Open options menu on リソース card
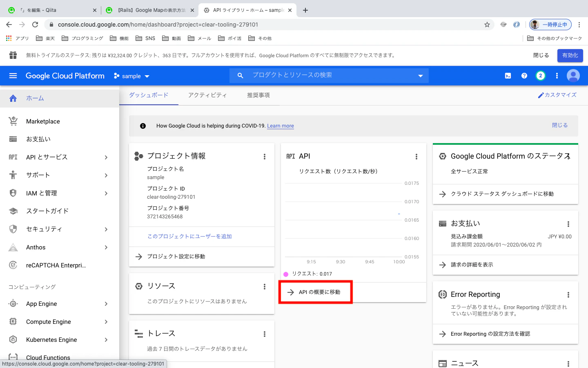 (265, 287)
